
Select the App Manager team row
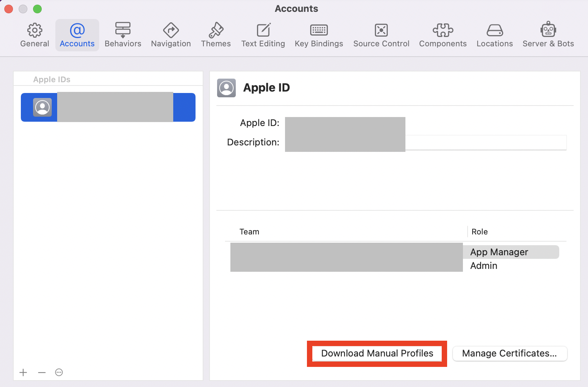click(x=395, y=252)
